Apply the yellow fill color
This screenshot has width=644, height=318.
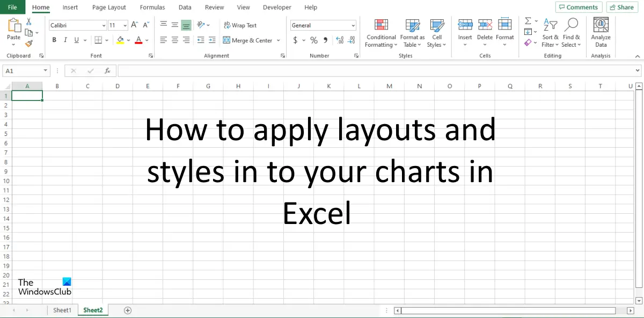tap(120, 40)
